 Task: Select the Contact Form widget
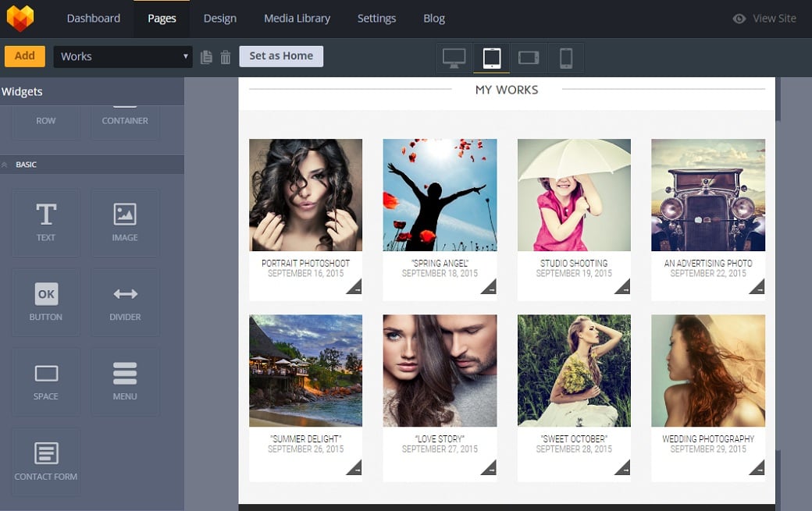46,460
